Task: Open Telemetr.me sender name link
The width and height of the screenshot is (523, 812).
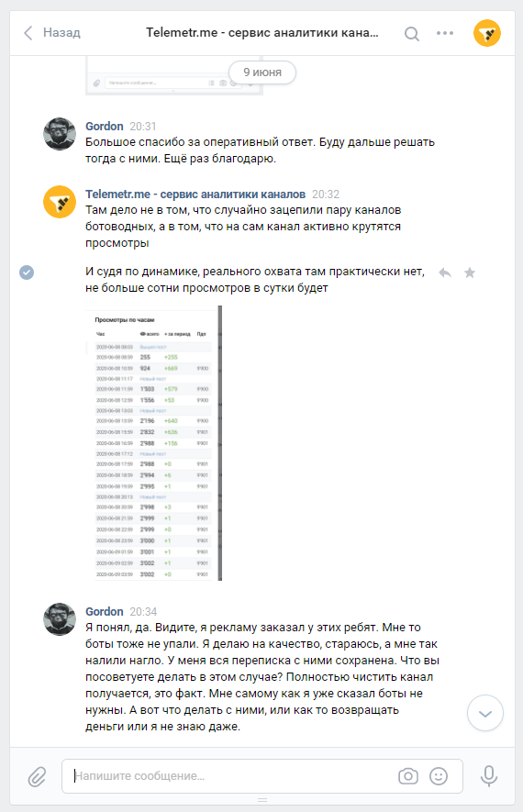Action: 195,195
